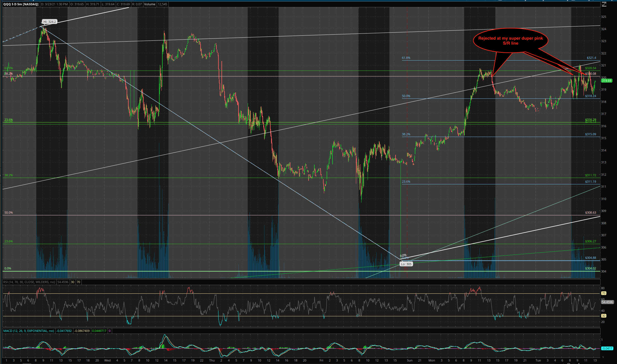Click the Mon label on time axis
The width and height of the screenshot is (617, 364).
coord(432,360)
